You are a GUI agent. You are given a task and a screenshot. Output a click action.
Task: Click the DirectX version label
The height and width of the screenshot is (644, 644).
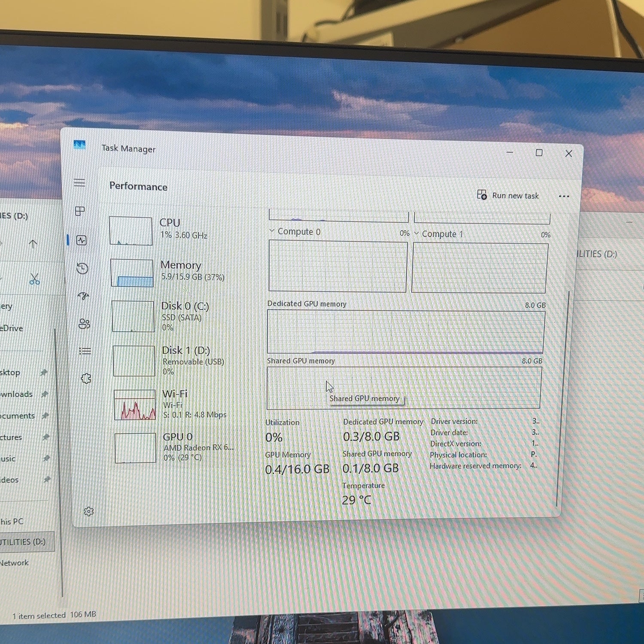[456, 444]
